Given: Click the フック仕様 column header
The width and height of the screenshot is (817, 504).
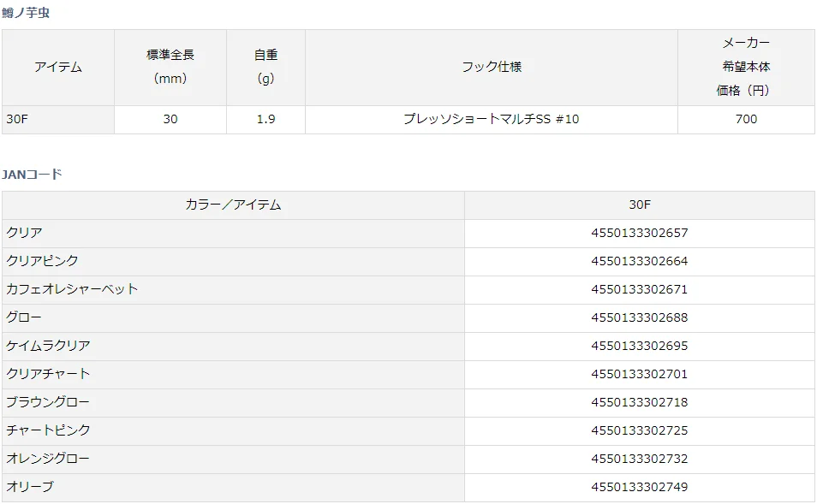Looking at the screenshot, I should tap(491, 67).
